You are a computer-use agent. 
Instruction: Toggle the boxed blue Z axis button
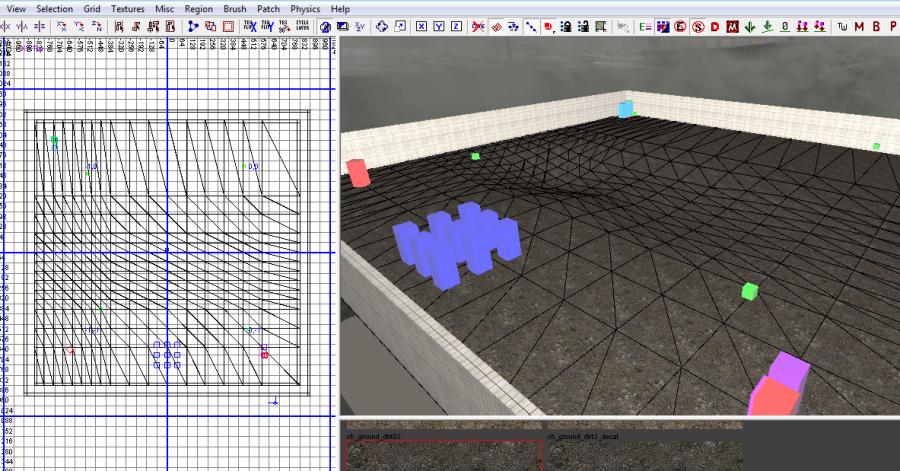[x=457, y=26]
